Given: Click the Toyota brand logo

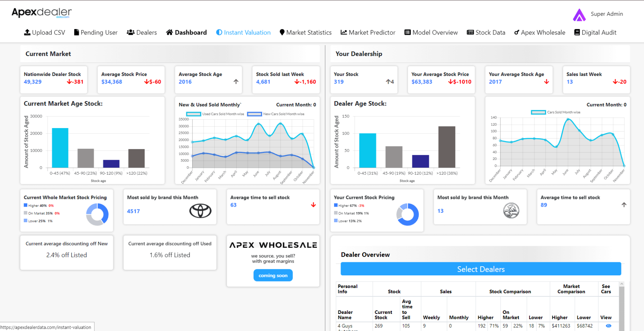Looking at the screenshot, I should [200, 211].
